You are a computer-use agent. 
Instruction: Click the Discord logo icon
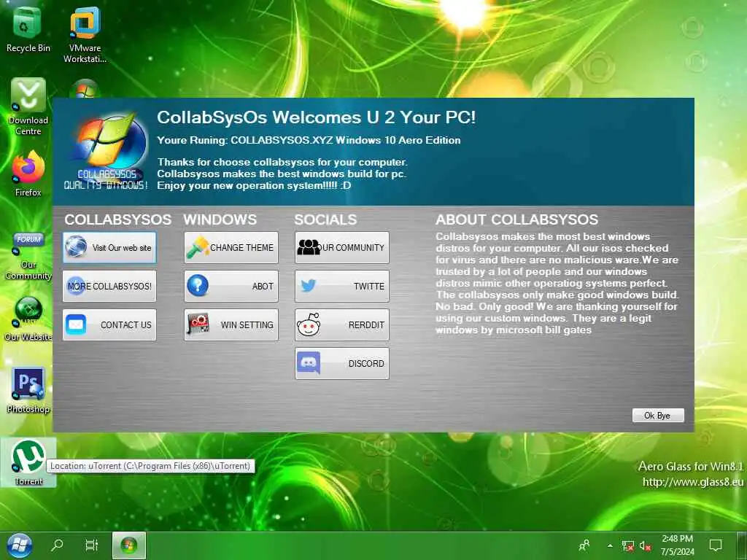click(309, 363)
